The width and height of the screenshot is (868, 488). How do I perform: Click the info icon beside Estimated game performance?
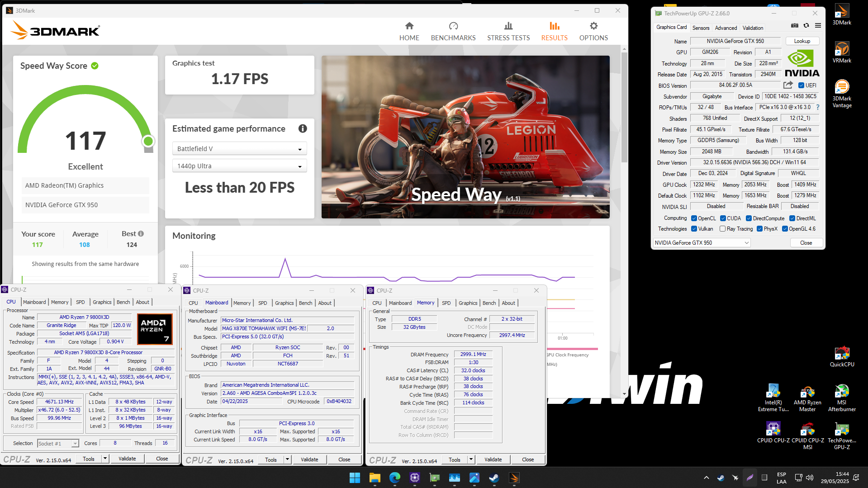[x=303, y=128]
